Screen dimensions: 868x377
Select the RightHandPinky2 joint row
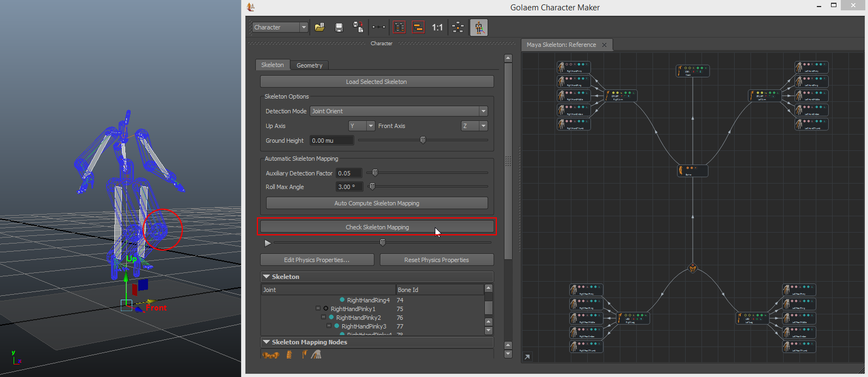click(373, 318)
